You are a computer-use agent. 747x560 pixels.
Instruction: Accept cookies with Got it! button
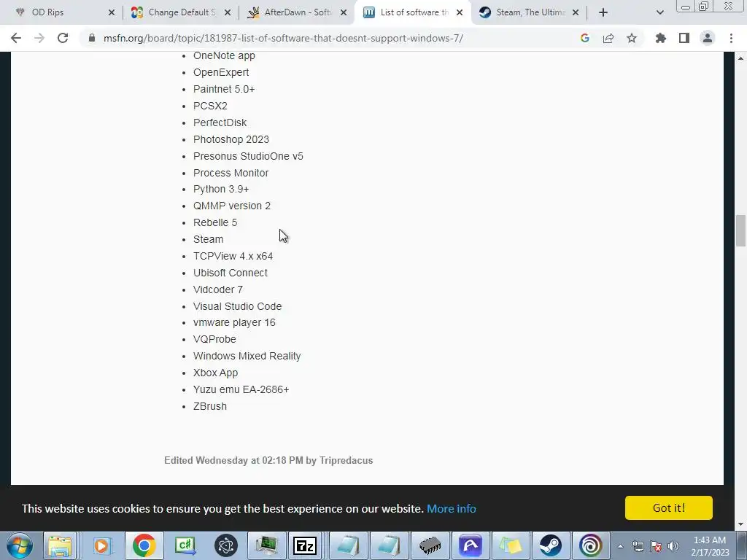tap(668, 507)
